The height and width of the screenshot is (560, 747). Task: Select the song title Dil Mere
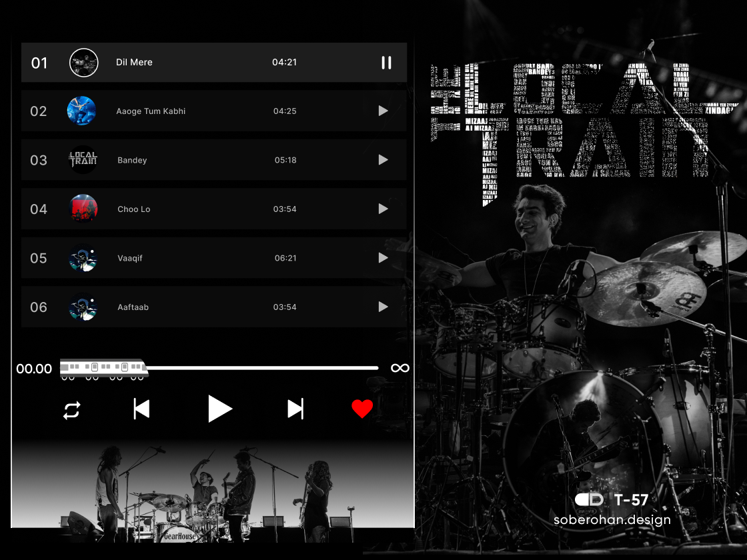[x=134, y=63]
